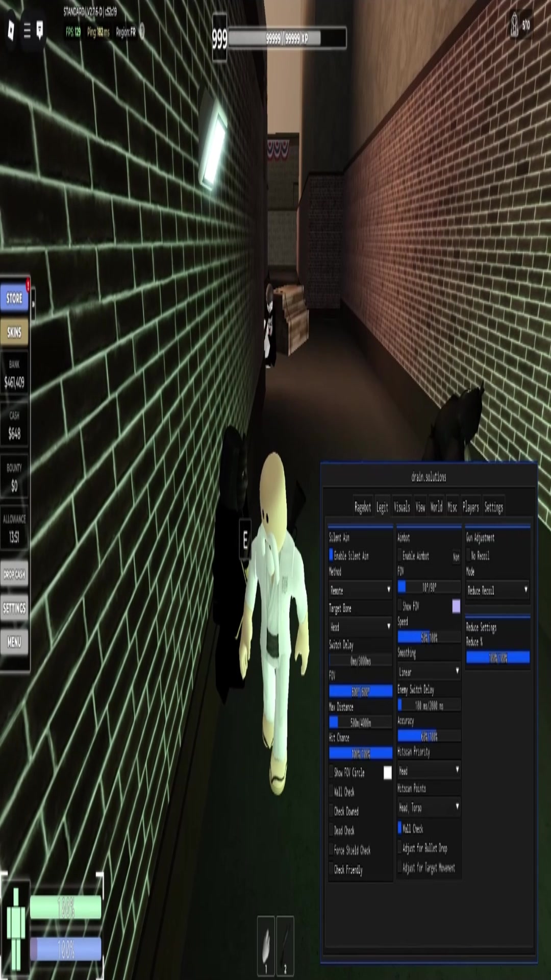The image size is (551, 980).
Task: Toggle the Enable Aimbot checkbox
Action: pos(400,555)
